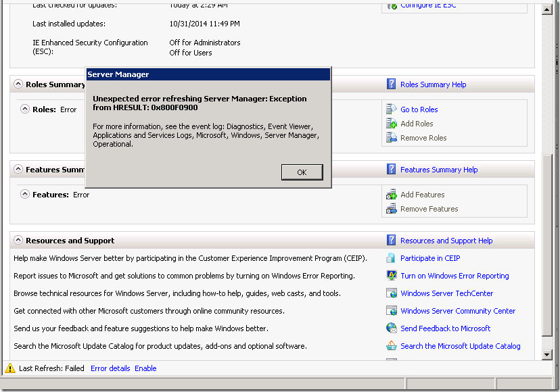560x392 pixels.
Task: Click the Windows Server Community Center icon
Action: (392, 311)
